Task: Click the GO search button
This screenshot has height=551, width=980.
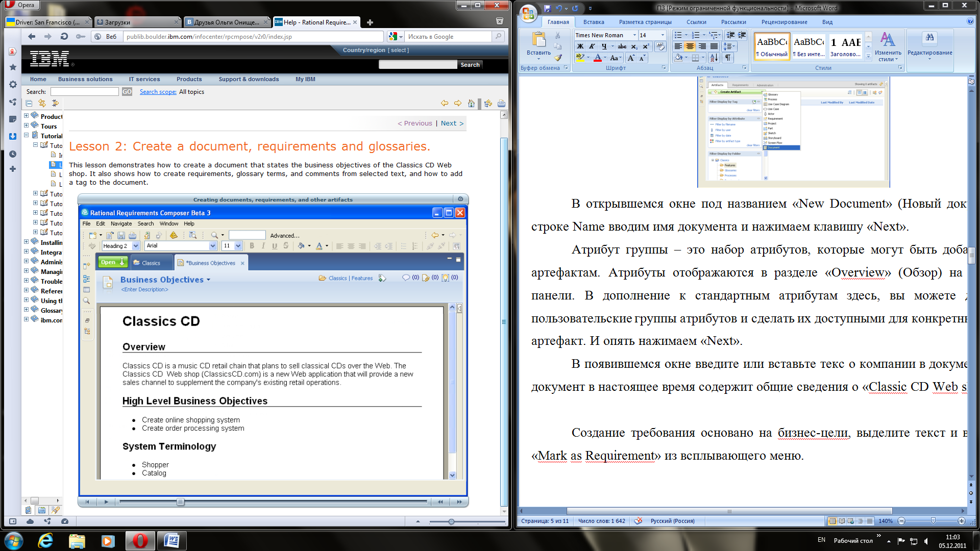Action: tap(127, 92)
